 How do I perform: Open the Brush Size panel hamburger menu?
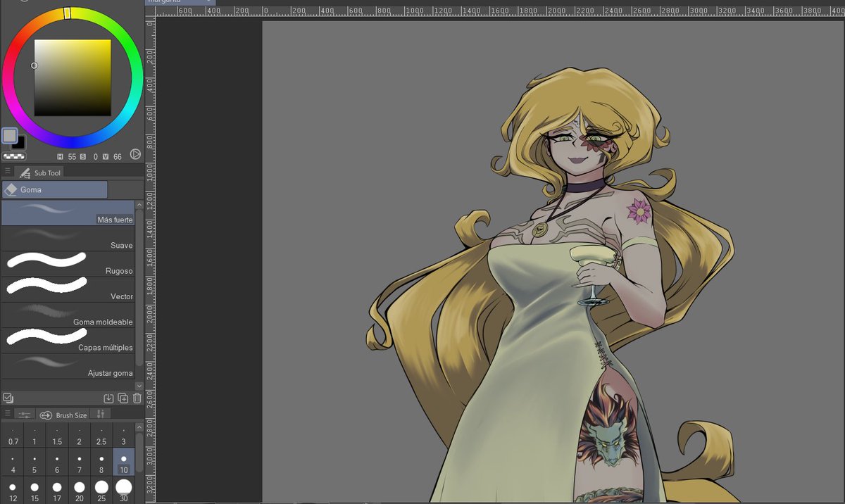(8, 414)
